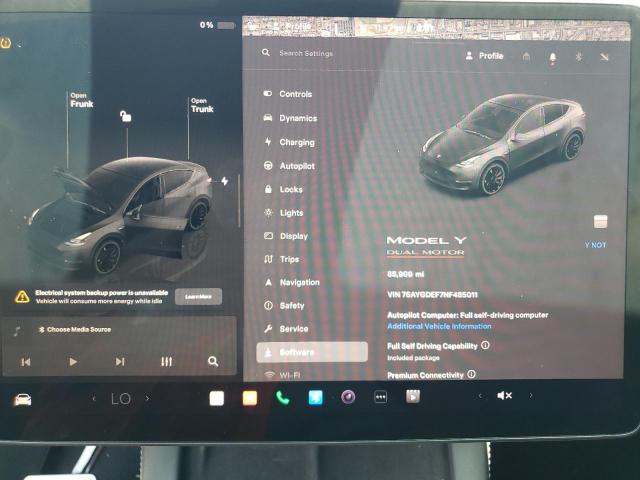640x480 pixels.
Task: Open media equalizer settings icon
Action: tap(167, 362)
